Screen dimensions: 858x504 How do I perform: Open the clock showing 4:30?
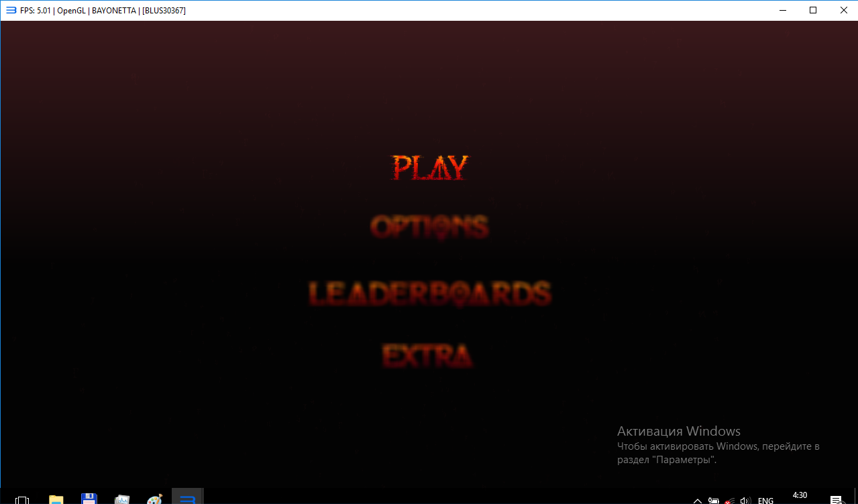tap(800, 495)
